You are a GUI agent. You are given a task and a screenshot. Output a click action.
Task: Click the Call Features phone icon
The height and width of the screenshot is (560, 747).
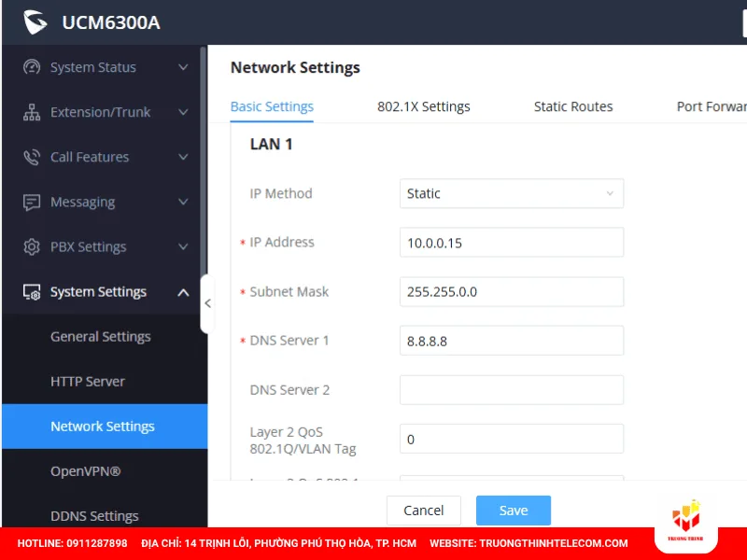coord(32,157)
